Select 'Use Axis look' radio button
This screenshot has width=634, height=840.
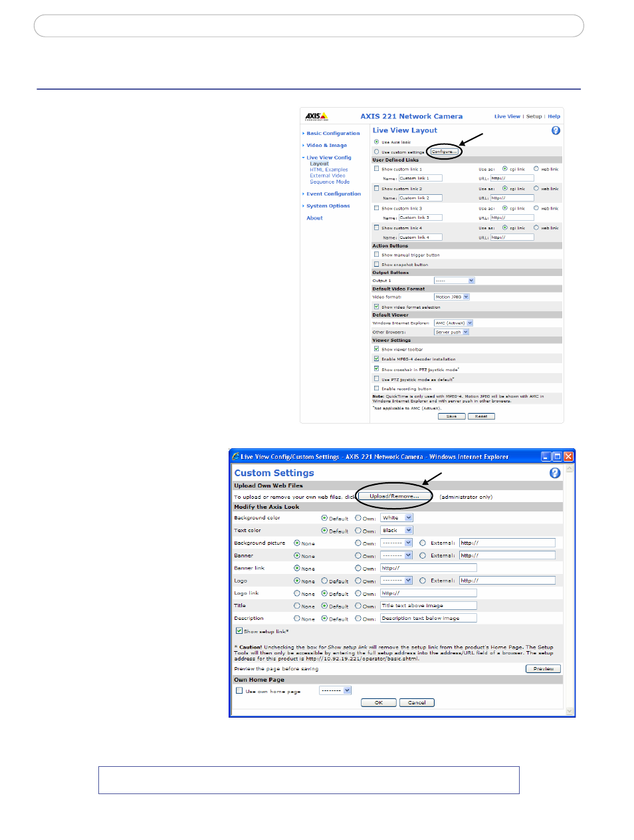[x=376, y=142]
